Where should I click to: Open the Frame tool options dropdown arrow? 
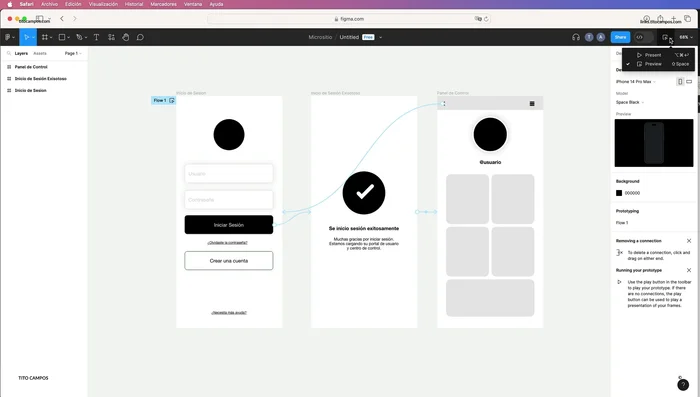pos(51,38)
